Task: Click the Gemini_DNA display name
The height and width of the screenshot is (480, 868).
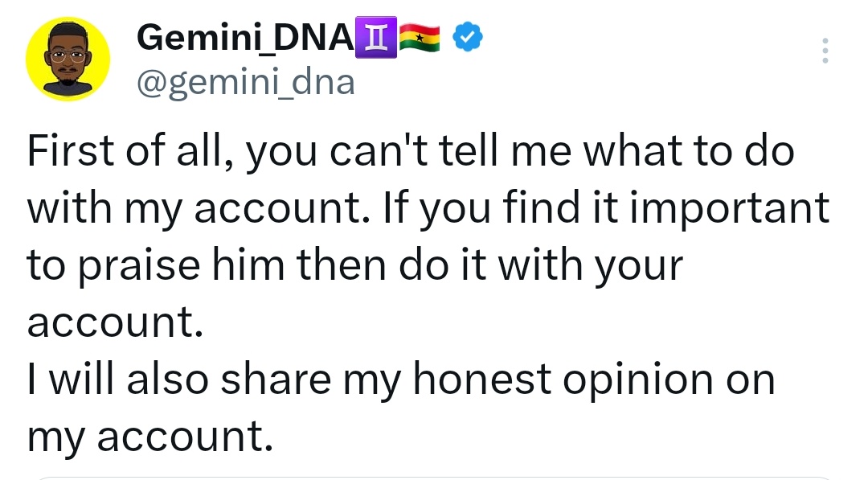Action: click(244, 38)
